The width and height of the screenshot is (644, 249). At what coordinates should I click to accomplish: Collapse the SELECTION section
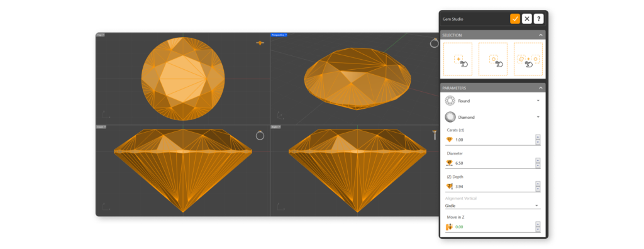(541, 35)
